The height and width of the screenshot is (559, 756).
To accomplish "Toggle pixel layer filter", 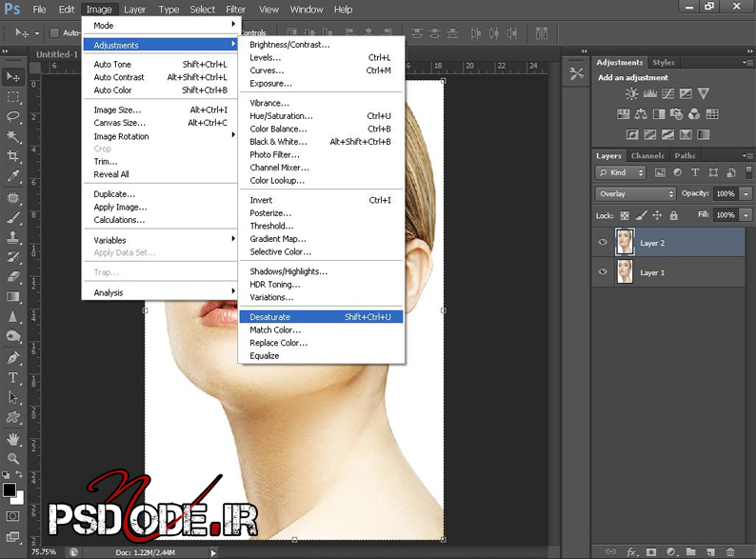I will tap(660, 172).
